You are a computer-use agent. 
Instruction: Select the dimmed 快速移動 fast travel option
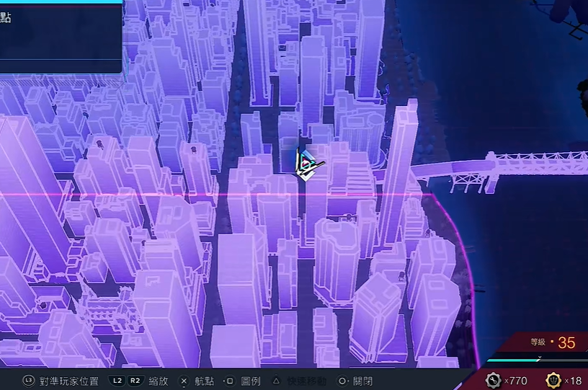(x=306, y=381)
